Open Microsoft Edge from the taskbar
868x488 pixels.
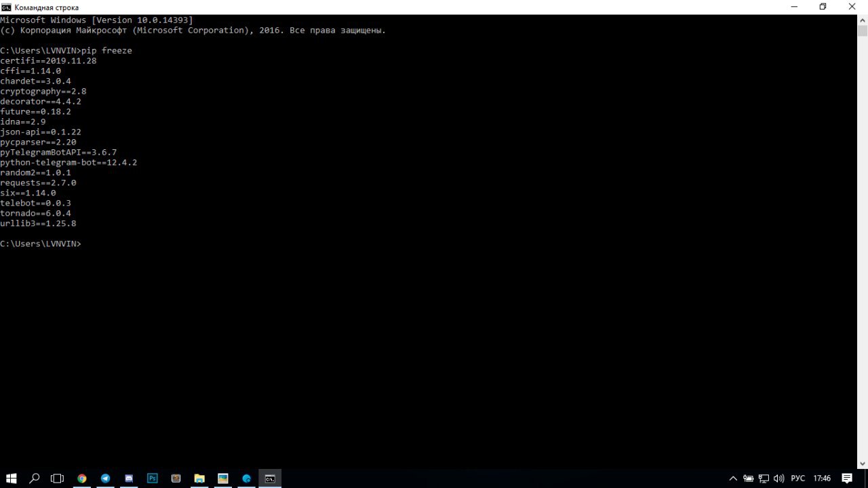pyautogui.click(x=247, y=478)
